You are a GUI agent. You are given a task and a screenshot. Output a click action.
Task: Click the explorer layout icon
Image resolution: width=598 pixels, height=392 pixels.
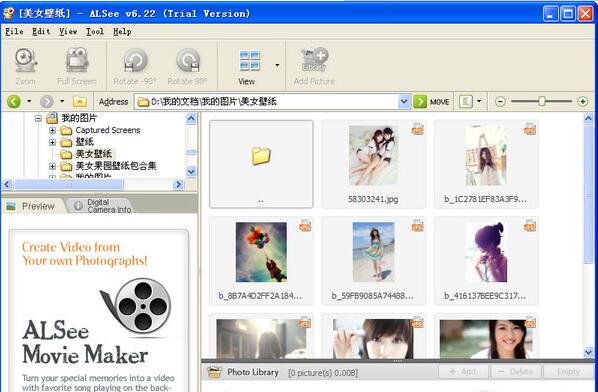click(x=466, y=101)
